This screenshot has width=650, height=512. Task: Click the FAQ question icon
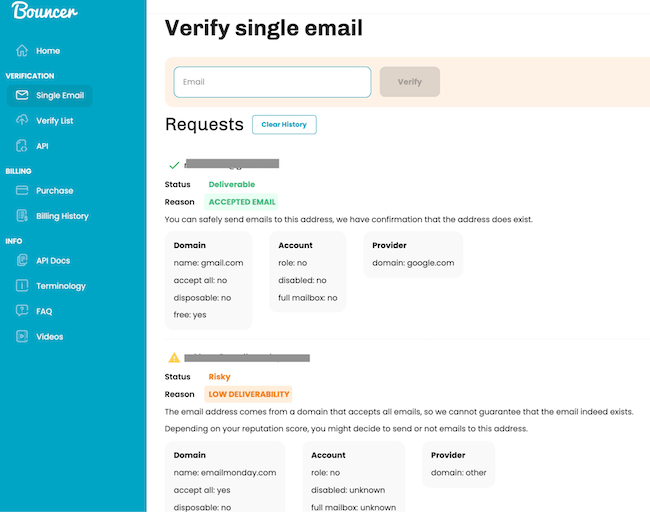pos(22,311)
